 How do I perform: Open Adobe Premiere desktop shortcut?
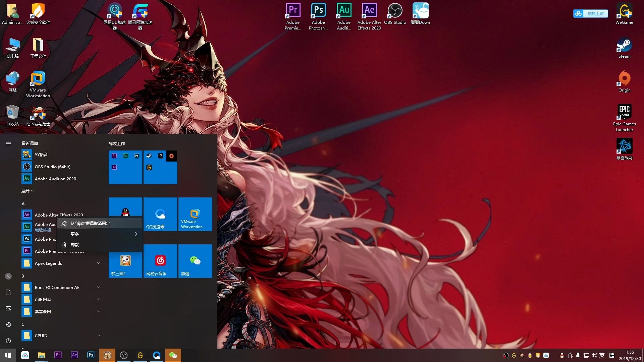point(293,16)
